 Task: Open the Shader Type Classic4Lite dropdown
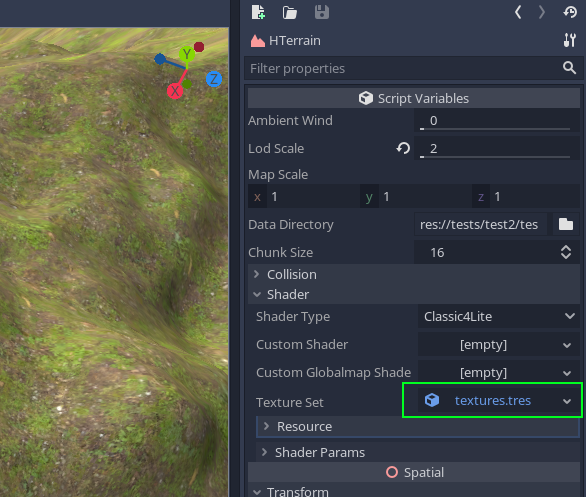point(499,317)
